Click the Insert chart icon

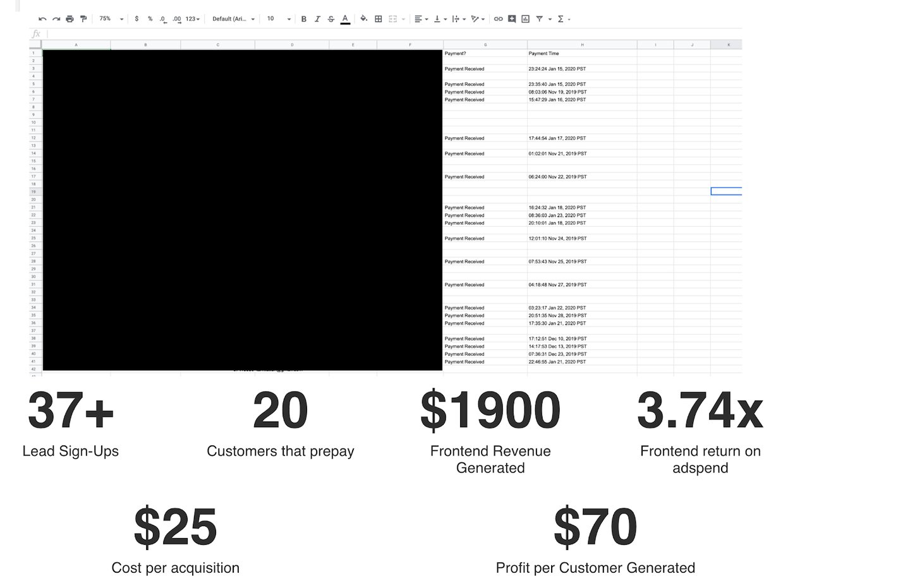[525, 19]
